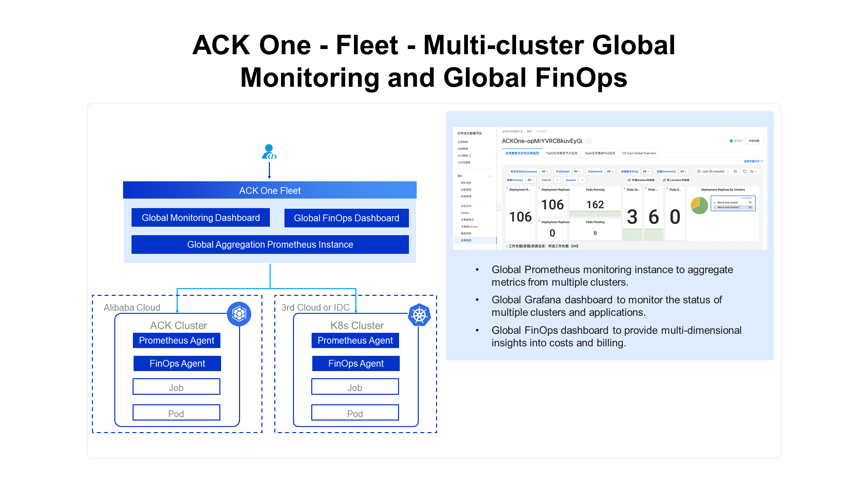Click FinOps Agent in the K8s Cluster

click(356, 364)
